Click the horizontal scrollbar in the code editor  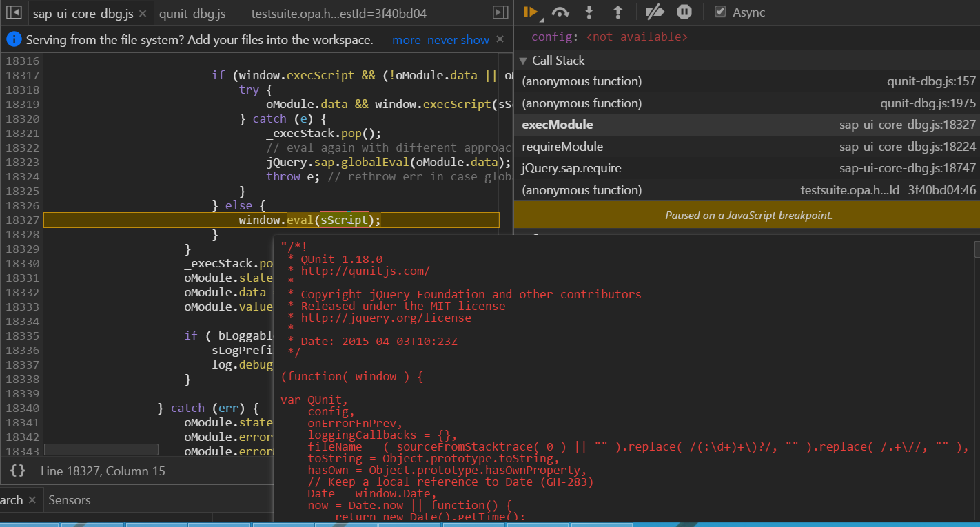(x=101, y=449)
